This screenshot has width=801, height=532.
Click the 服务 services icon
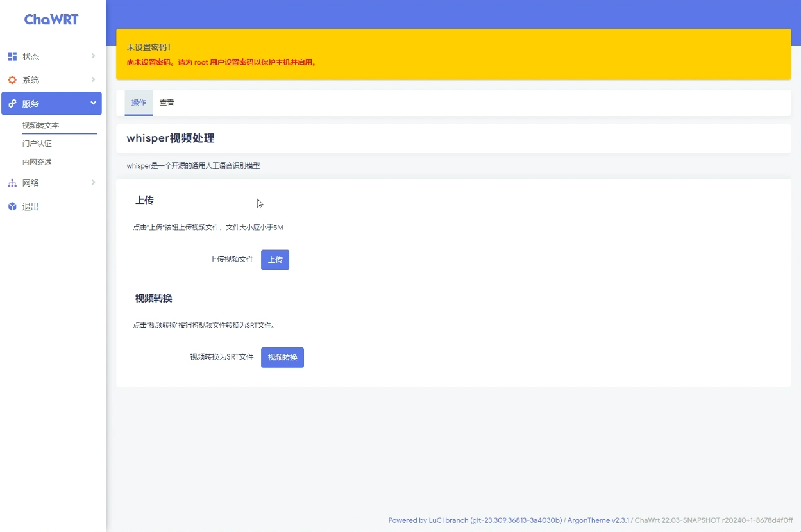coord(12,103)
